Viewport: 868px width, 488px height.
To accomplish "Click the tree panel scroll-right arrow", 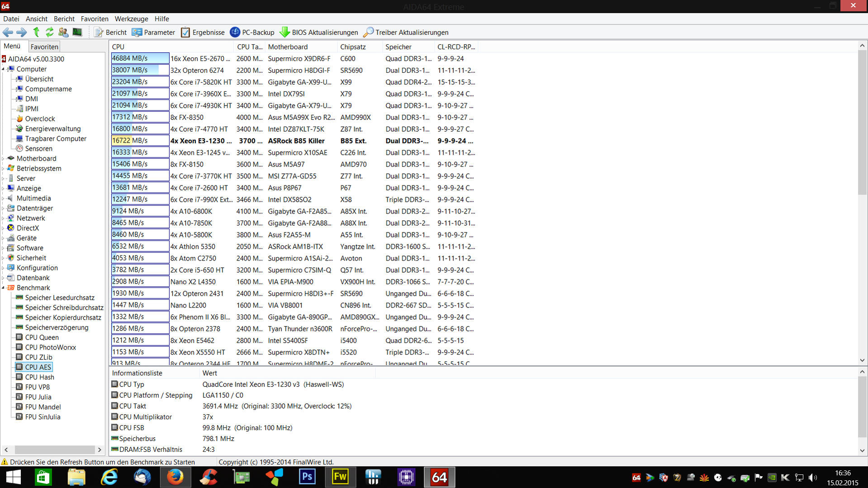I will (100, 450).
